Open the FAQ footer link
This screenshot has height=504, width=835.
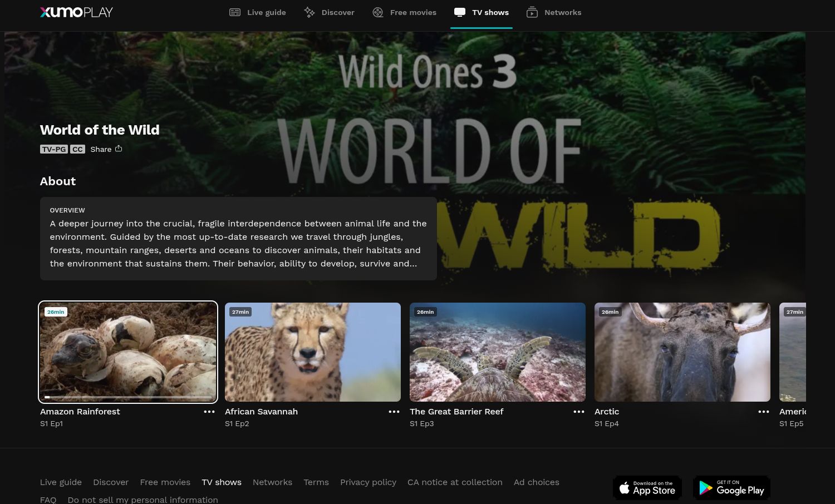(x=48, y=500)
